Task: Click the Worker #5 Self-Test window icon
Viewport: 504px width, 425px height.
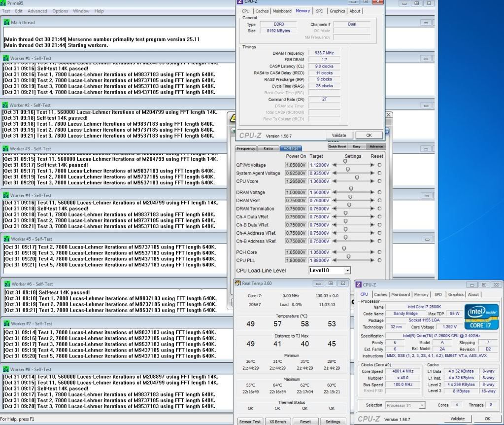Action: (x=6, y=239)
